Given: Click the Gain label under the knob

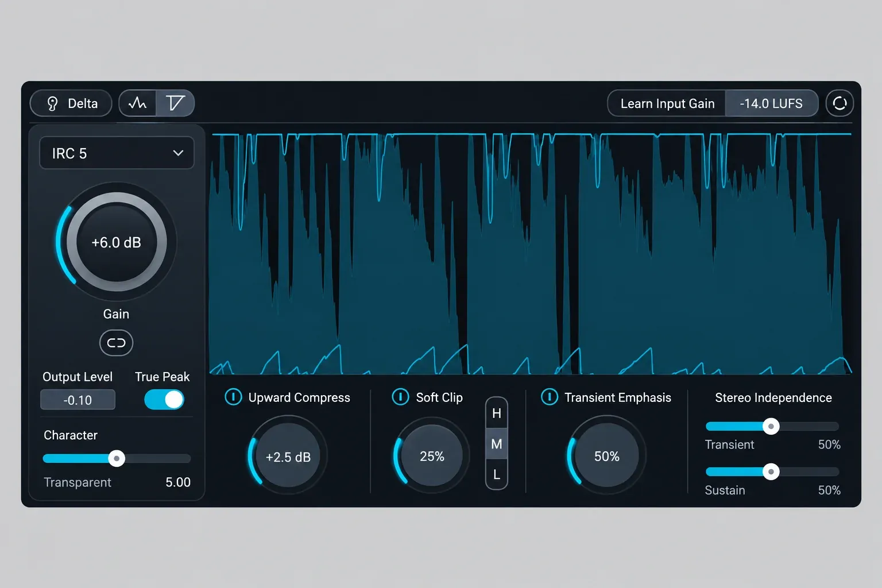Looking at the screenshot, I should pos(116,314).
